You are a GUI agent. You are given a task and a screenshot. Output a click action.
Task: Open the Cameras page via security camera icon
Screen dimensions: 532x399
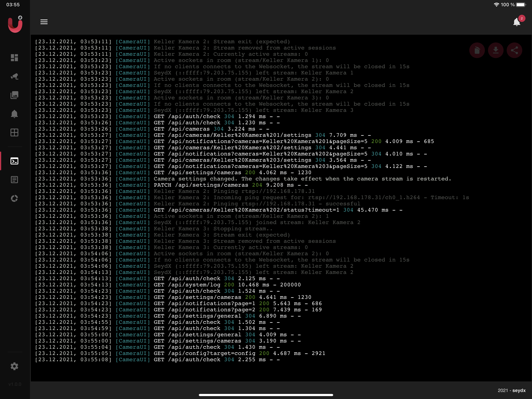(14, 76)
